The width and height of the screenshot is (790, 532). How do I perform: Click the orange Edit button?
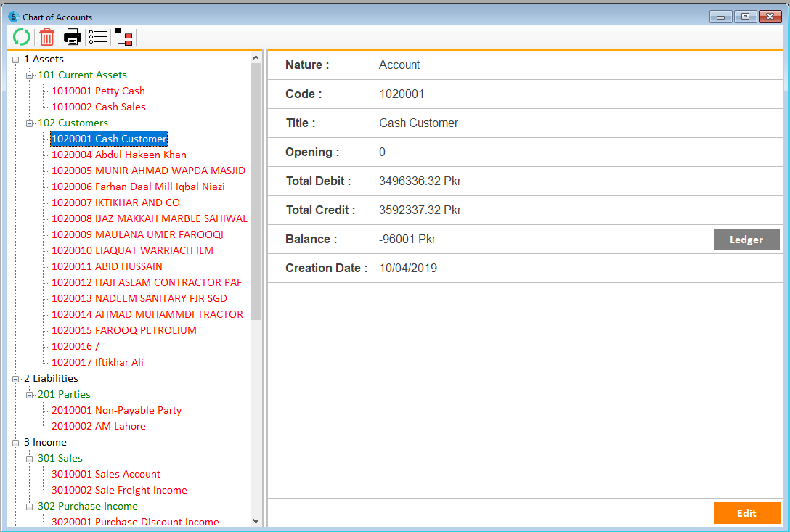(x=746, y=513)
